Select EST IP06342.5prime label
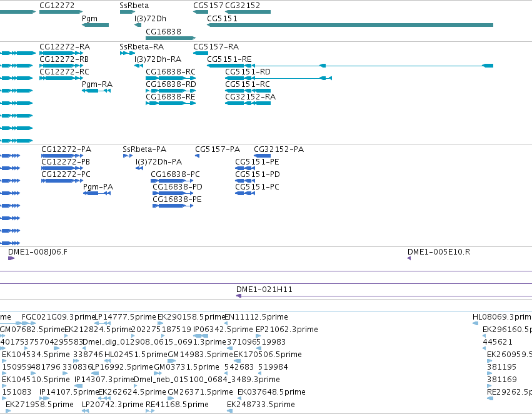532x414 pixels. [x=223, y=330]
